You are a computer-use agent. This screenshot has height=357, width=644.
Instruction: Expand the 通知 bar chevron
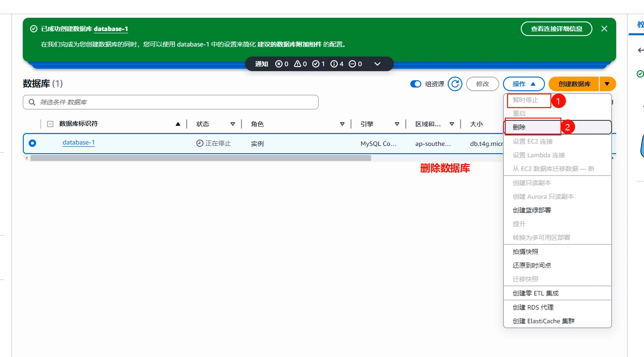pos(377,64)
